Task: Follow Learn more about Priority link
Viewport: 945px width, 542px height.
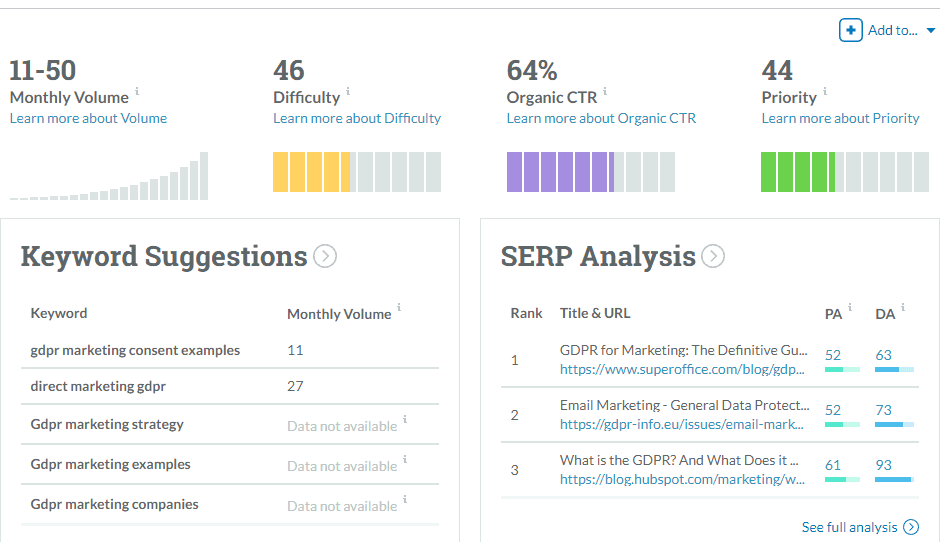Action: click(840, 118)
